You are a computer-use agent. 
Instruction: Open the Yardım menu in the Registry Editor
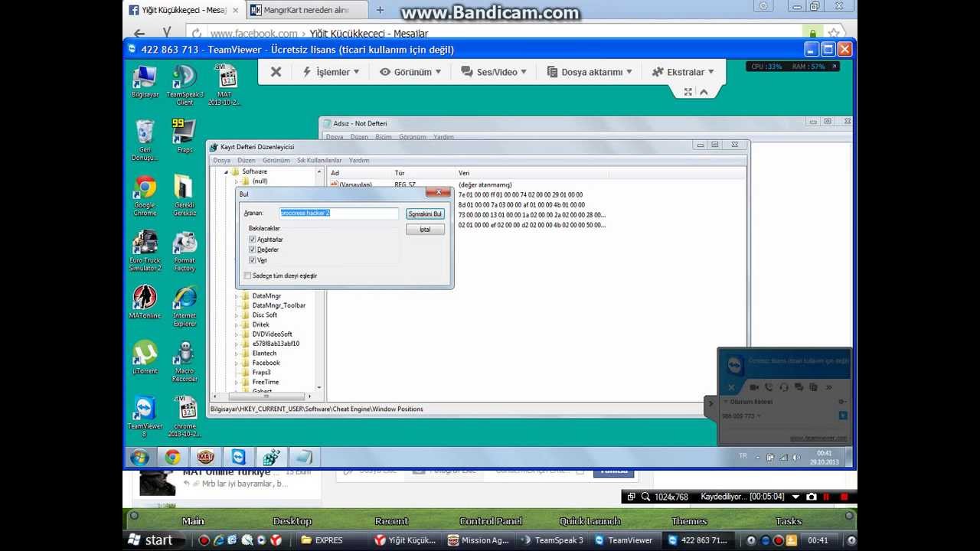pyautogui.click(x=359, y=161)
